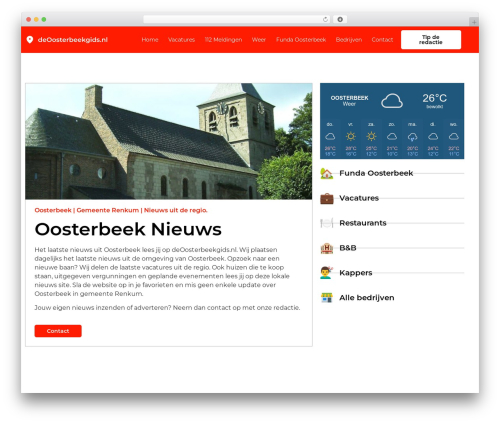Click the cloud icon for do. forecast
500x423 pixels.
pos(330,136)
